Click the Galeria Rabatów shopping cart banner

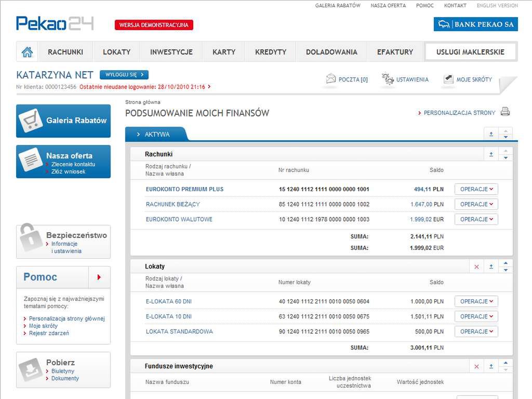(x=63, y=121)
